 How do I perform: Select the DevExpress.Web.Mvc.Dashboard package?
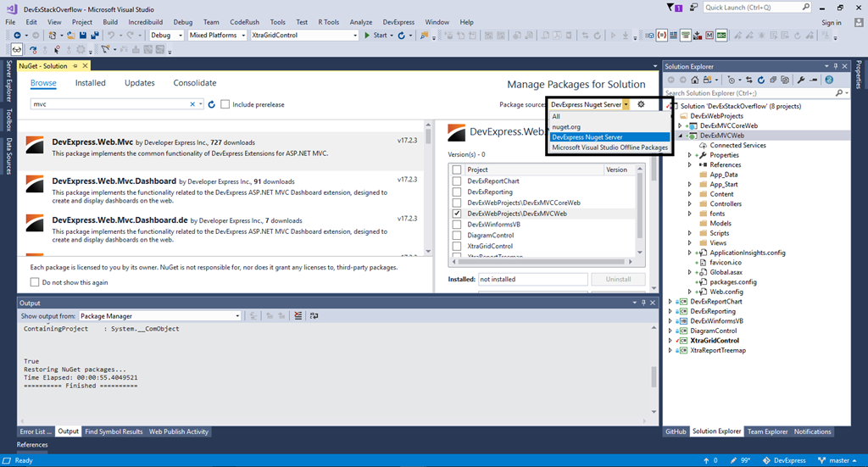coord(221,191)
